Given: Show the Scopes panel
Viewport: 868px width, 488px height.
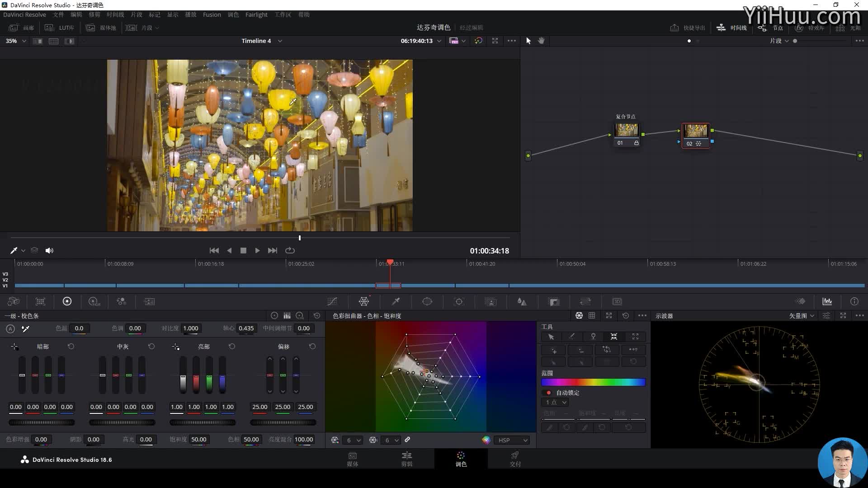Looking at the screenshot, I should tap(827, 301).
